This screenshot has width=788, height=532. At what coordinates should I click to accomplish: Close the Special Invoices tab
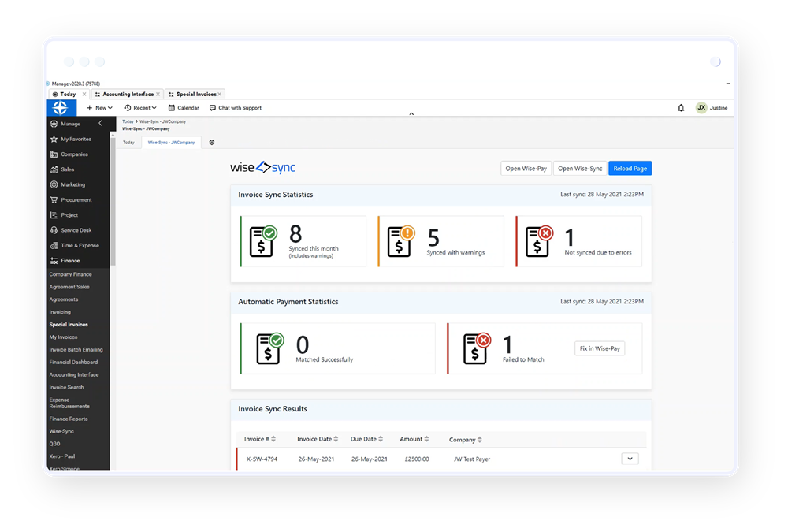(220, 94)
